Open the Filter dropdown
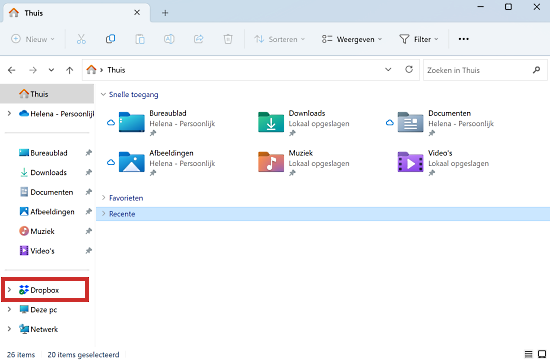This screenshot has height=360, width=550. pyautogui.click(x=419, y=39)
